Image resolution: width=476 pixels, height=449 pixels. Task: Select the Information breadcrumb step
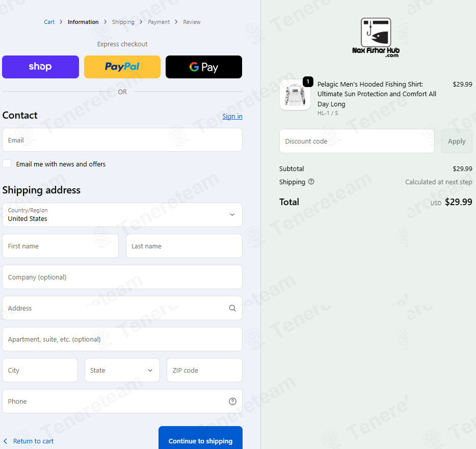tap(83, 22)
